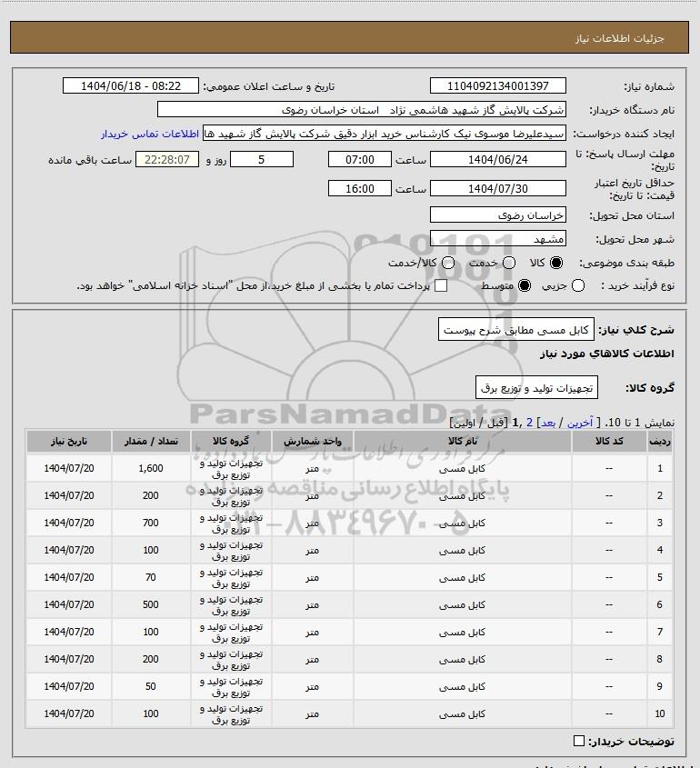This screenshot has width=700, height=768.
Task: Open the اطلاعات تماس خریدار link
Action: pos(150,134)
